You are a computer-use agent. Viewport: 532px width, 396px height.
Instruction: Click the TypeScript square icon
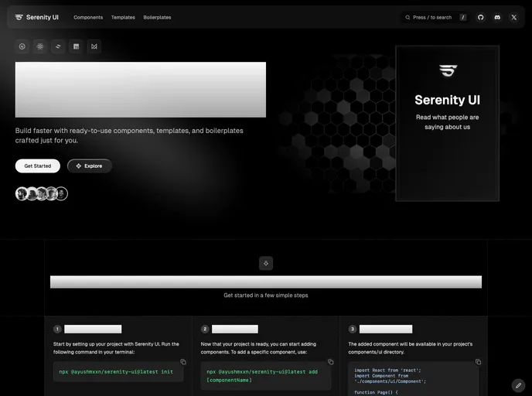click(x=76, y=46)
